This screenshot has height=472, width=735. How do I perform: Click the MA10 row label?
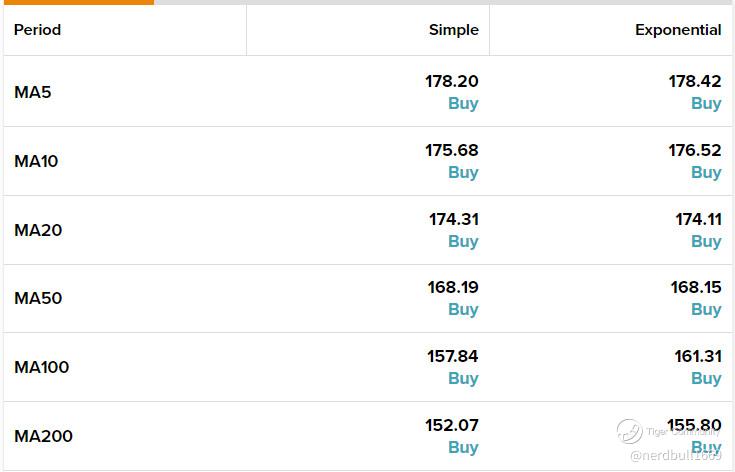[36, 161]
